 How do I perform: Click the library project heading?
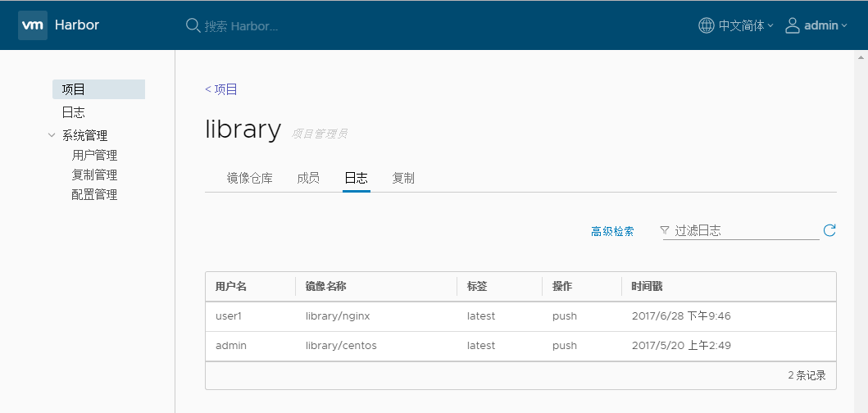pos(243,129)
